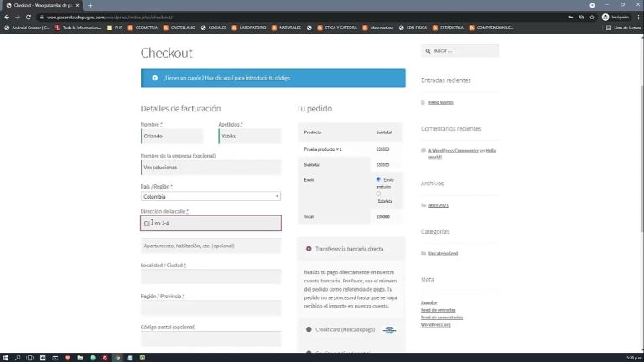Select Envío gratuito shipping option
The width and height of the screenshot is (644, 362).
(379, 178)
